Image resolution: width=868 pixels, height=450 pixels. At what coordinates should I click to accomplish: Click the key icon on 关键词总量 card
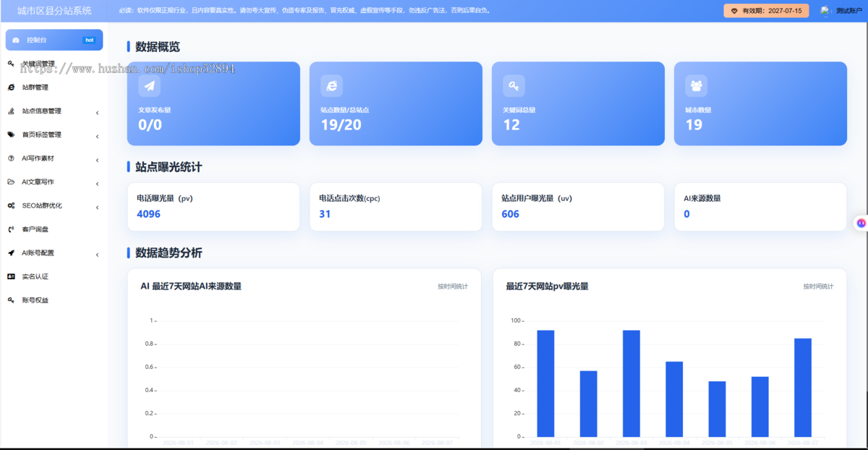[514, 86]
